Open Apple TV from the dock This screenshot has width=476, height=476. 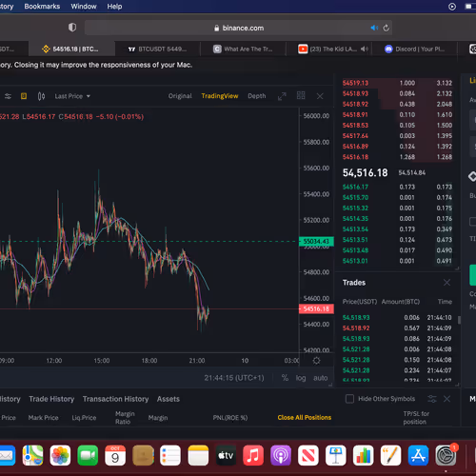coord(226,455)
